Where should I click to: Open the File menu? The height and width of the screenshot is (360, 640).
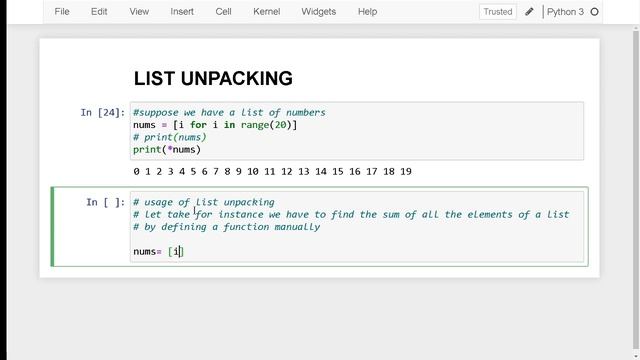[x=62, y=11]
